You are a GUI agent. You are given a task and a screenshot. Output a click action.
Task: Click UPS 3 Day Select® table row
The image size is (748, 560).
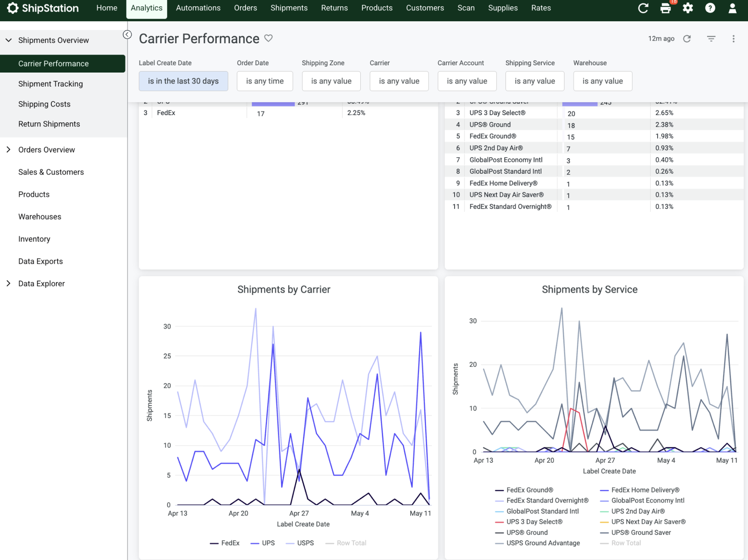coord(594,113)
